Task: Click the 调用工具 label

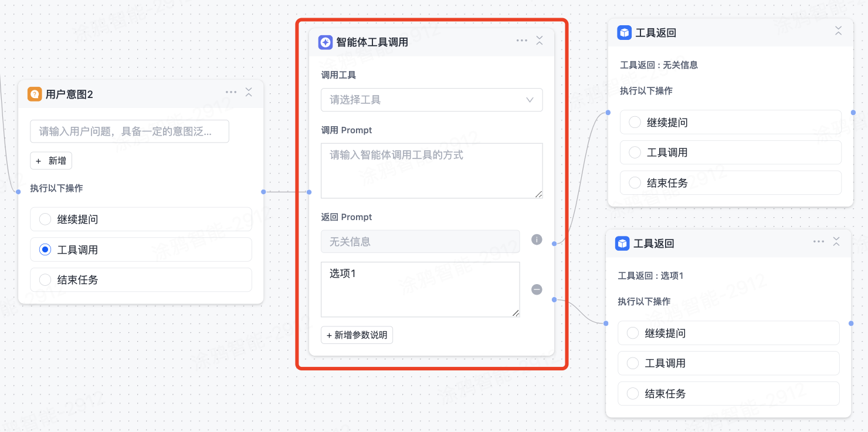Action: coord(338,75)
